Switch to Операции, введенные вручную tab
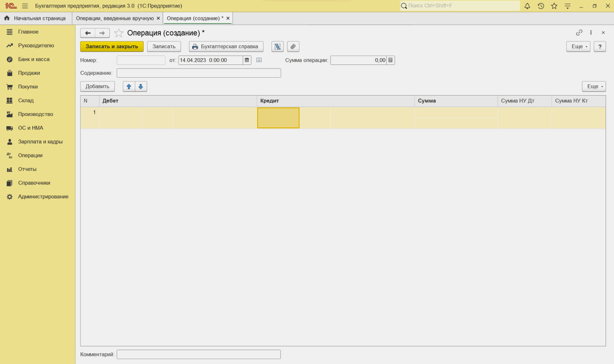614x364 pixels. tap(115, 18)
